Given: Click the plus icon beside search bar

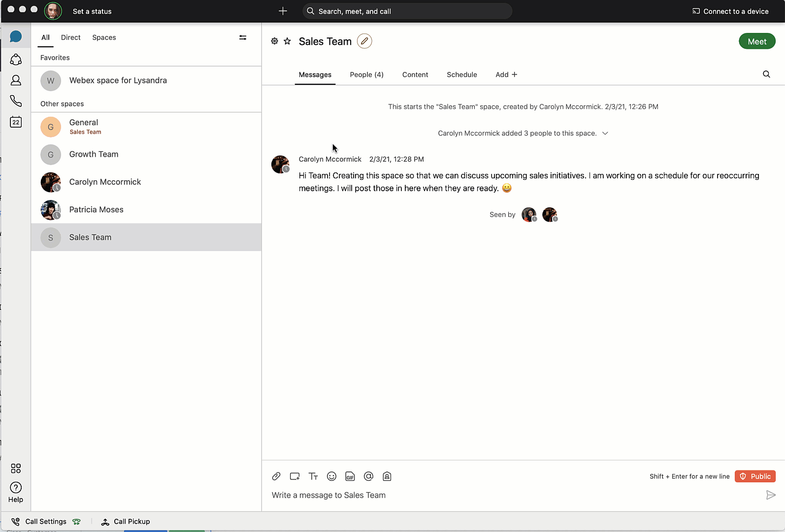Looking at the screenshot, I should 283,11.
